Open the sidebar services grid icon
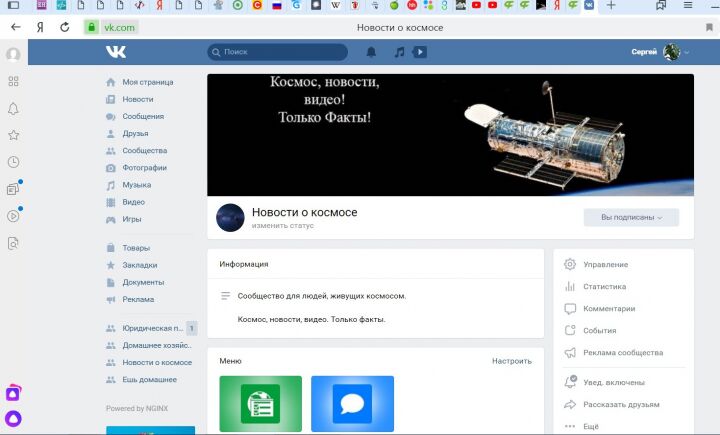This screenshot has width=720, height=435. point(13,81)
